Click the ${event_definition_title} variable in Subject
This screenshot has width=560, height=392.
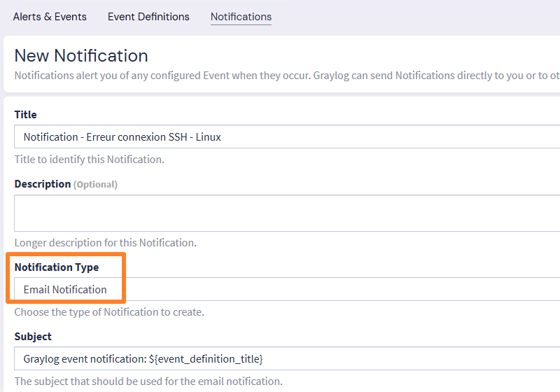tap(206, 358)
